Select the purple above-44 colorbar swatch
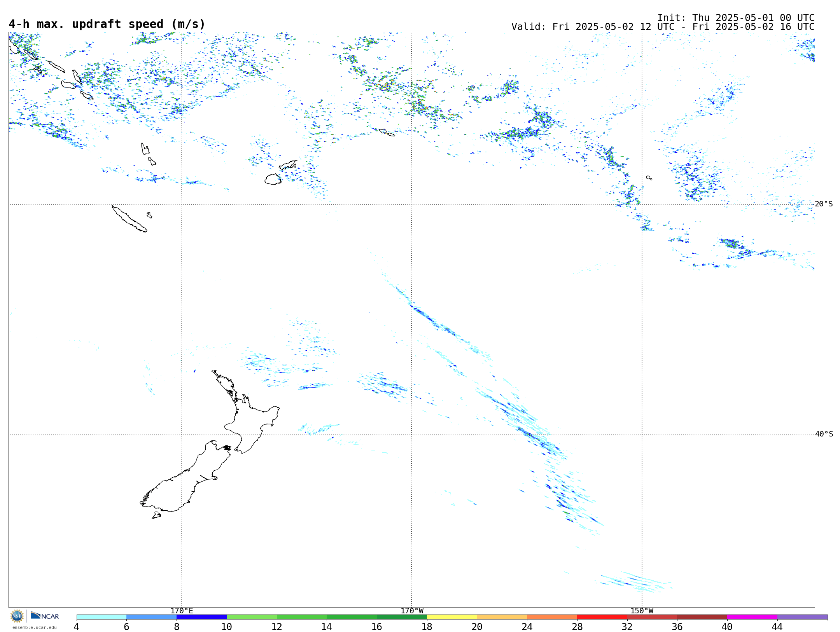The width and height of the screenshot is (840, 632). [802, 617]
